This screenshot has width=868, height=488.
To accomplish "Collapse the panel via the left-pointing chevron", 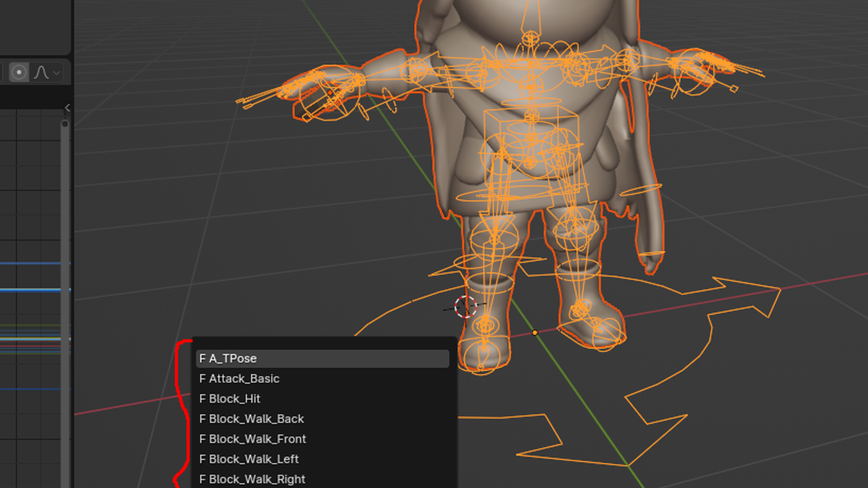I will pos(67,107).
